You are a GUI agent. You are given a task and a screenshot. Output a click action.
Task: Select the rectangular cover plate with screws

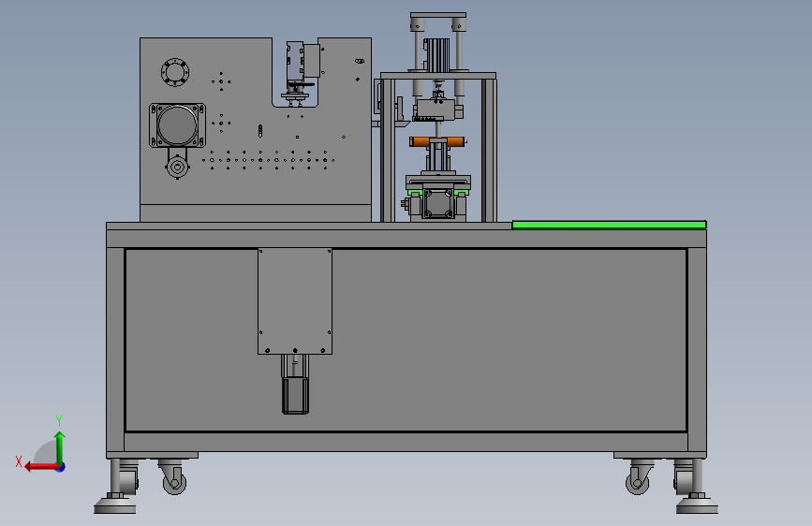(x=295, y=301)
